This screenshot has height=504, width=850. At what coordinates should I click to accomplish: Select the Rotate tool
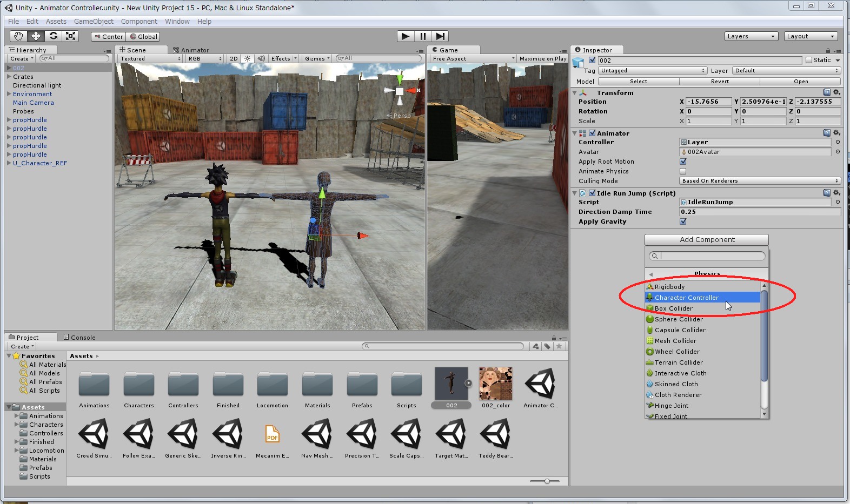click(x=53, y=36)
